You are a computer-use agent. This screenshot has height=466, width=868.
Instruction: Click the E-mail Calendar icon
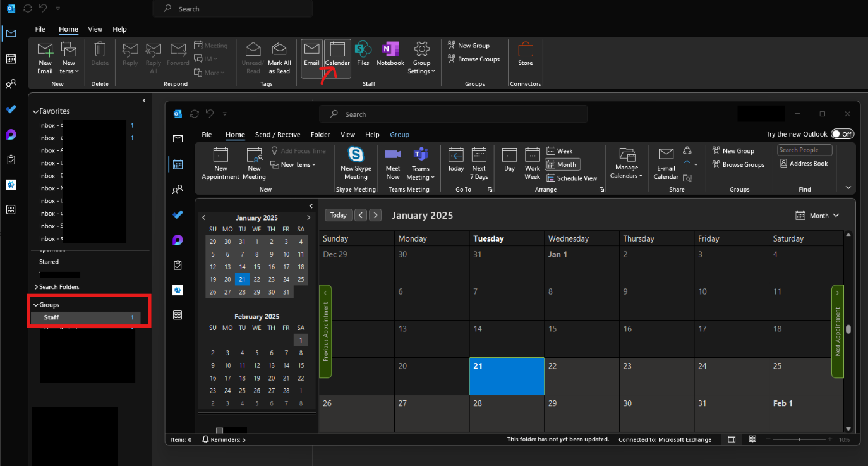666,155
